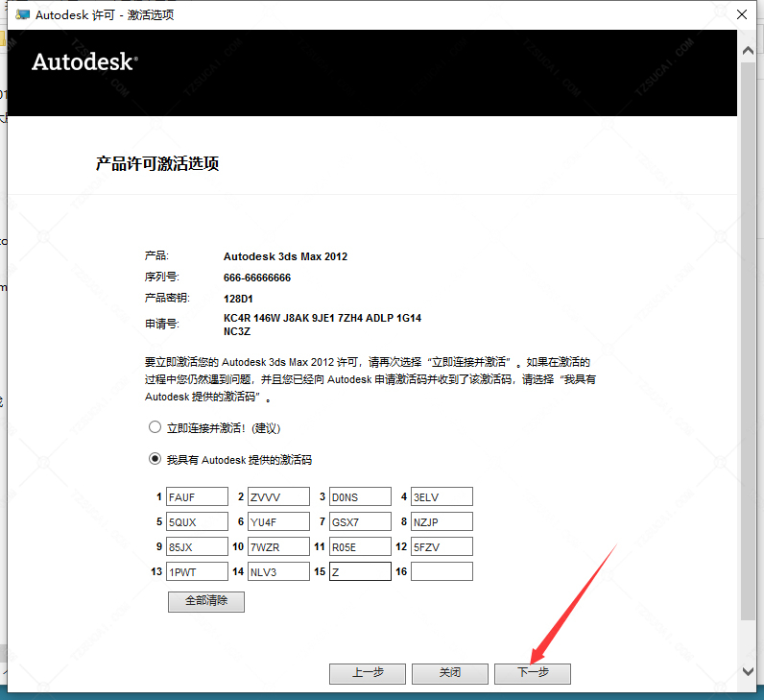Screen dimensions: 764x700
Task: Click activation code field 9 containing 85JX
Action: click(197, 546)
